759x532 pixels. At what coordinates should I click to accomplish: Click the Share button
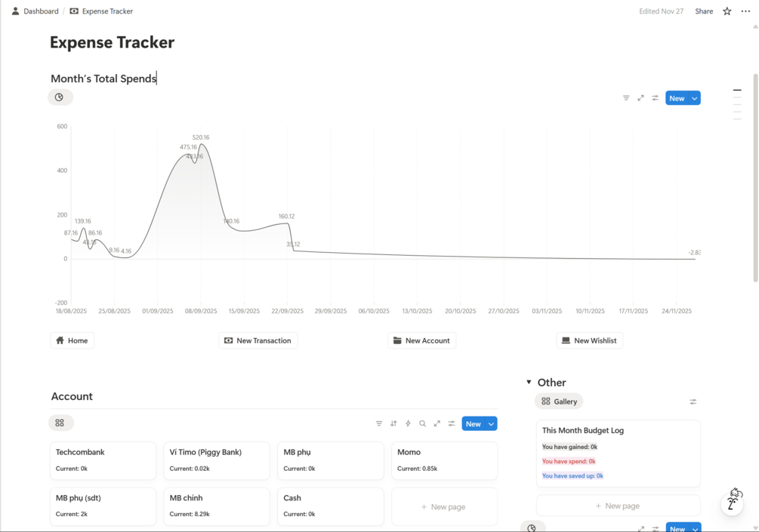pyautogui.click(x=704, y=11)
